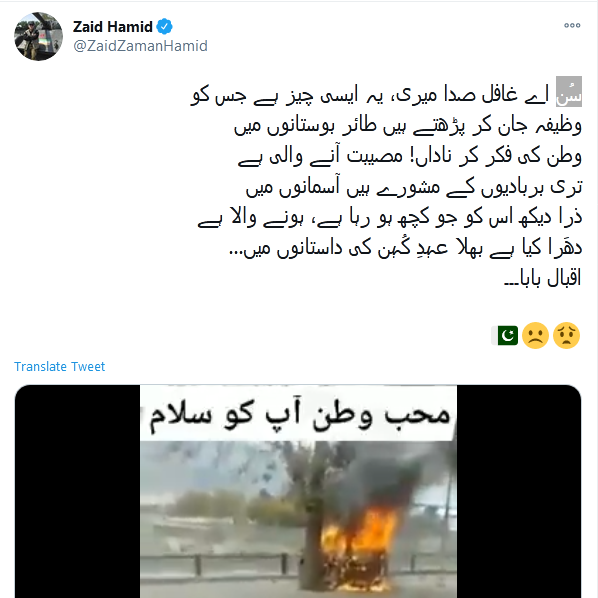Play the burning vehicle video
Image resolution: width=598 pixels, height=598 pixels.
[x=298, y=492]
